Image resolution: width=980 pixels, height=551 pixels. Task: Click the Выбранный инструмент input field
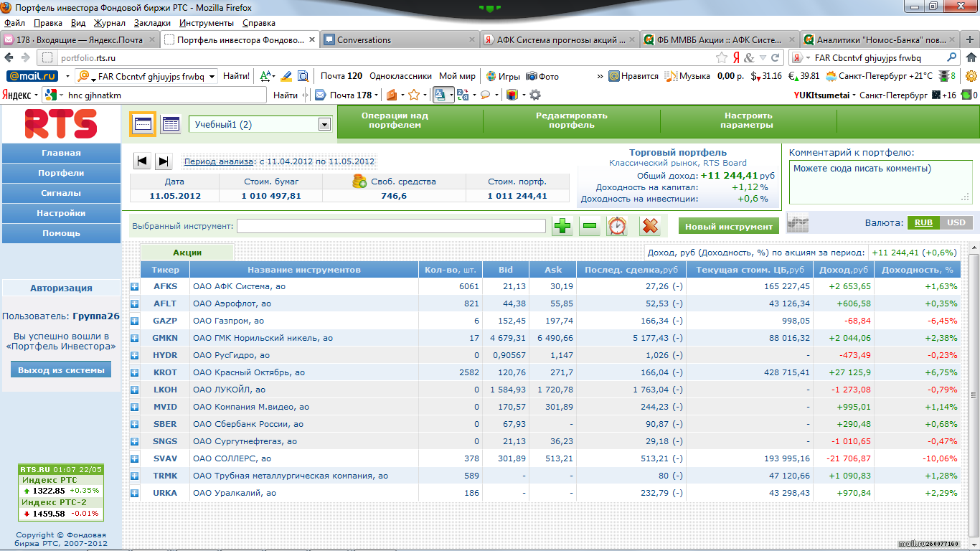391,226
